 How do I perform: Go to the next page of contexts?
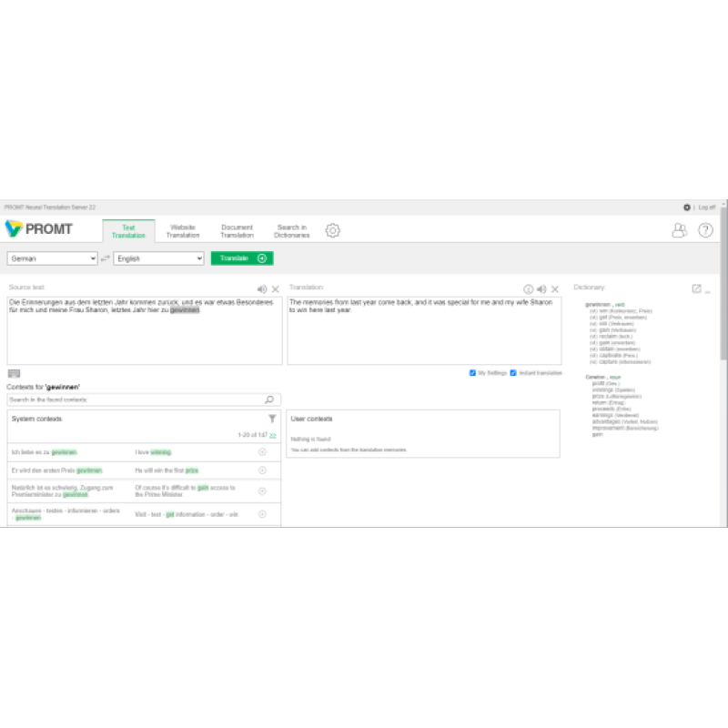point(272,436)
